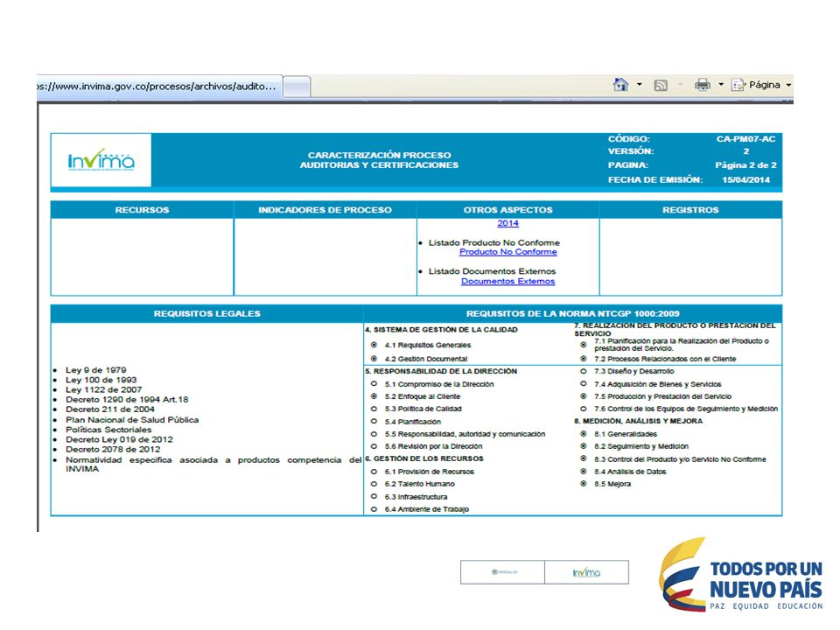Click the Minsalud logo in slide footer
This screenshot has width=840, height=630.
(x=504, y=572)
